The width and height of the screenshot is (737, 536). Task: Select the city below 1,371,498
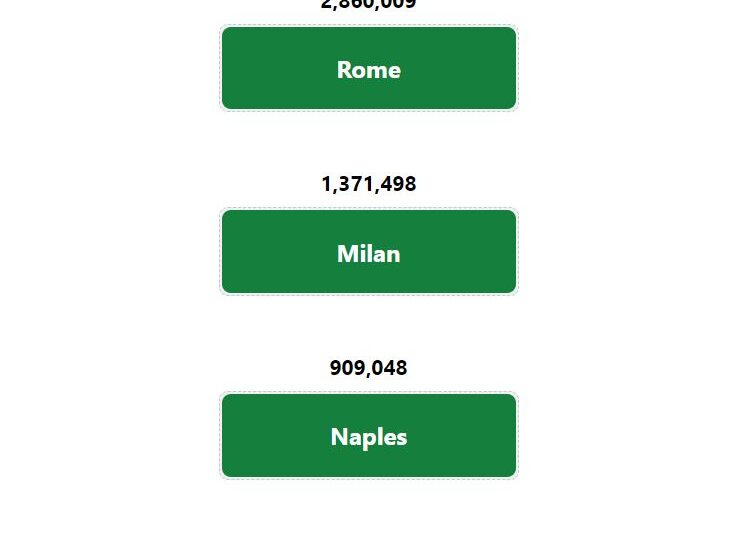coord(369,252)
